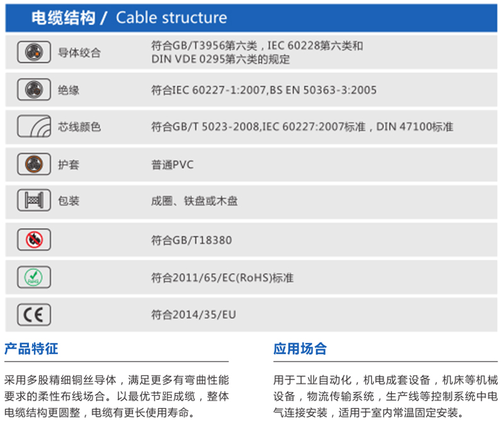Select the 芯线颜色 row label

pyautogui.click(x=79, y=127)
